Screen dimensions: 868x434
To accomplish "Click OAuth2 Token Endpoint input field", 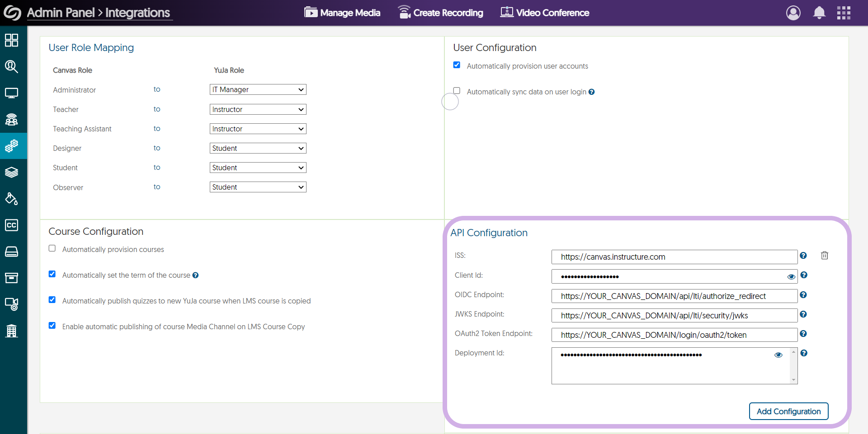I will coord(675,335).
